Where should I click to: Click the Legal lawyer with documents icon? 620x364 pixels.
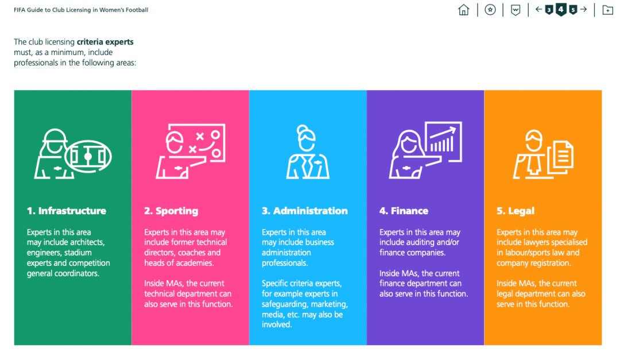(x=543, y=153)
